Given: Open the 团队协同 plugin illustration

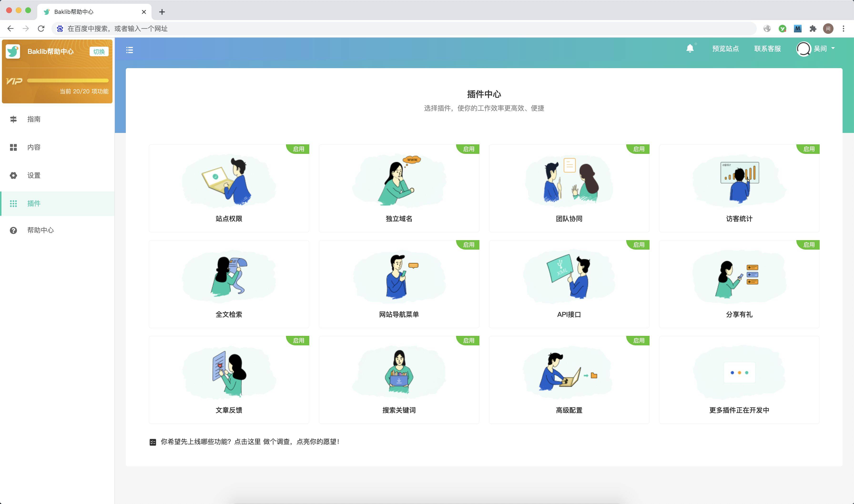Looking at the screenshot, I should click(569, 181).
